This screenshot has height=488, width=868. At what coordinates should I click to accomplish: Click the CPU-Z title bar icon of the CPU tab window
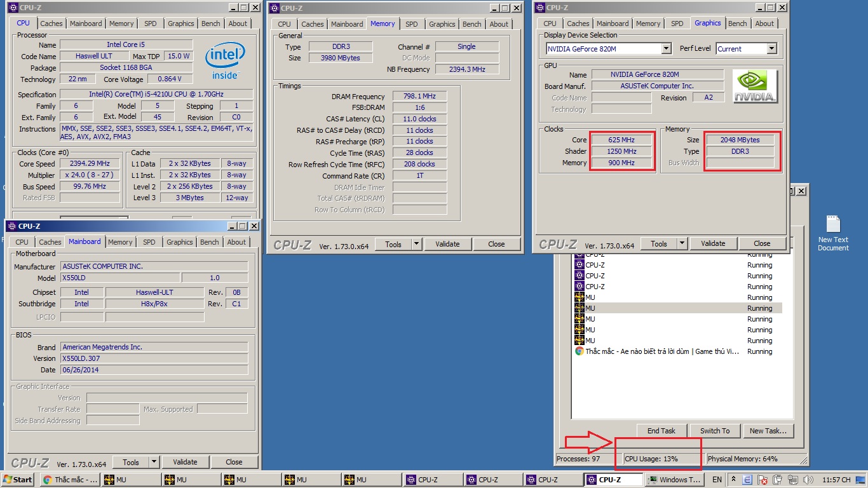click(12, 8)
